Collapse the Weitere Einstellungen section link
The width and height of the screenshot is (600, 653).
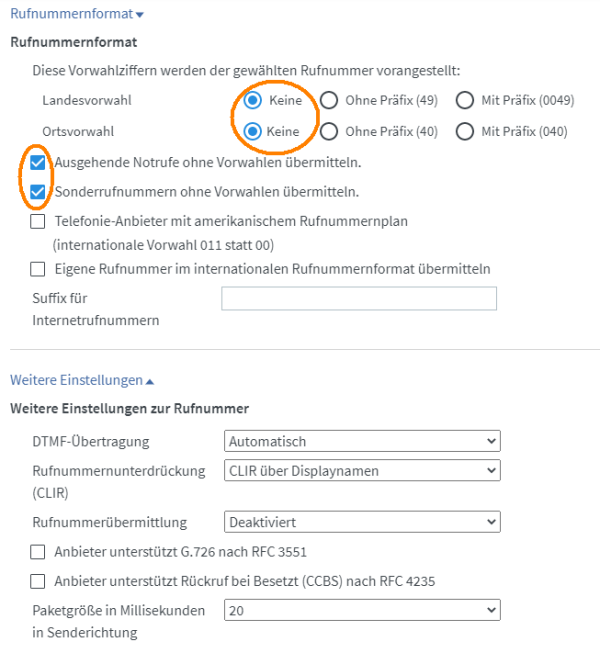click(82, 380)
